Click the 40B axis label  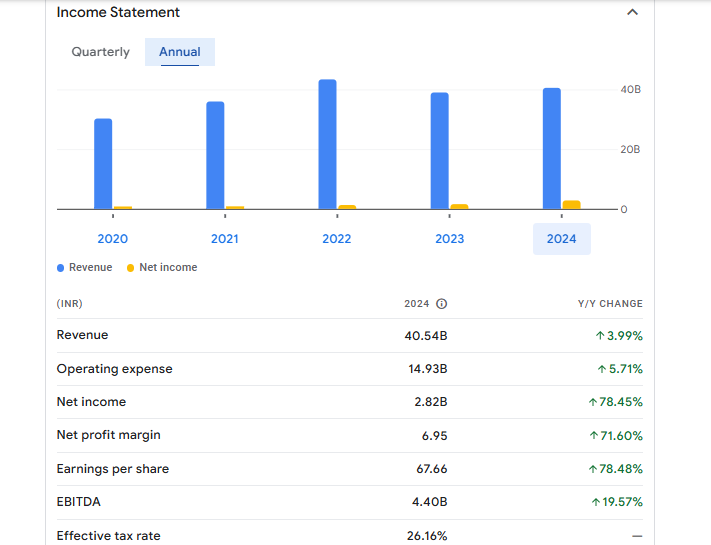(630, 90)
